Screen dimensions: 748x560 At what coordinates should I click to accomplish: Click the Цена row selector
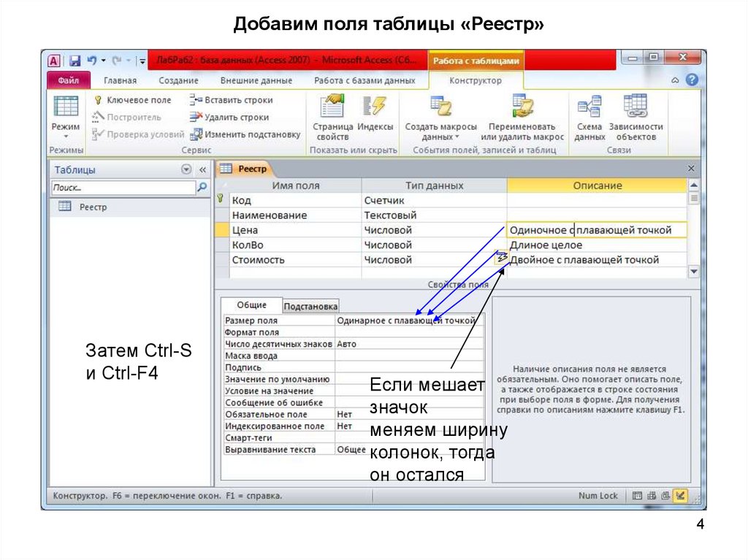[x=222, y=230]
